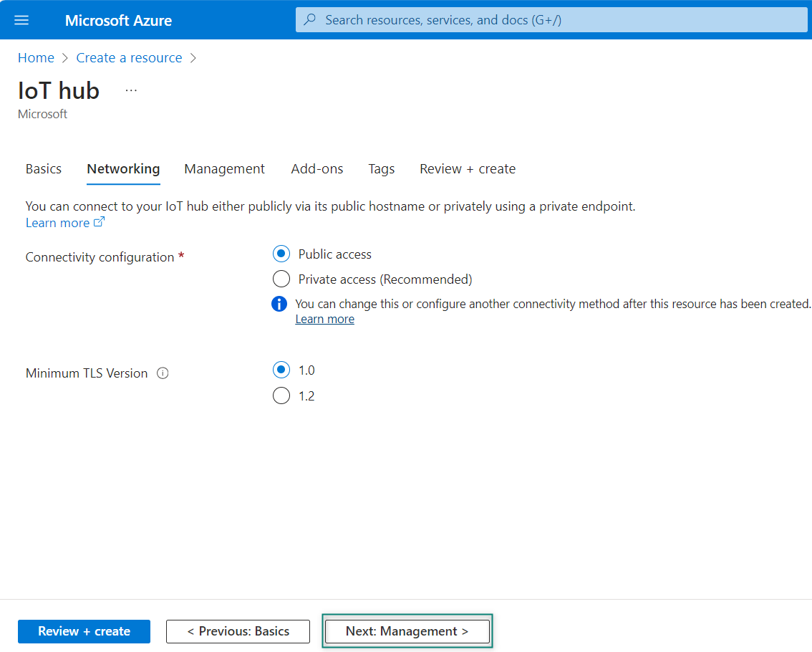Switch to the Management tab
812x652 pixels.
(x=224, y=169)
